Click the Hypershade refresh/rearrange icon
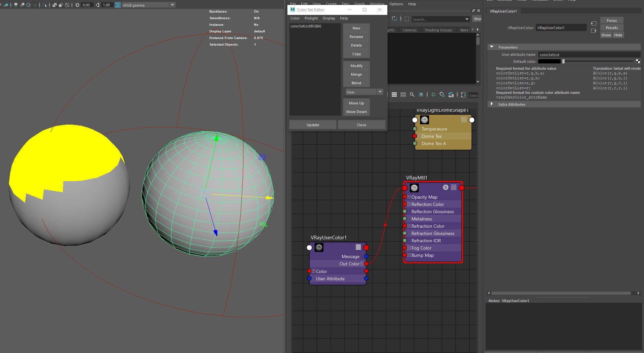Viewport: 644px width, 353px height. [x=394, y=19]
